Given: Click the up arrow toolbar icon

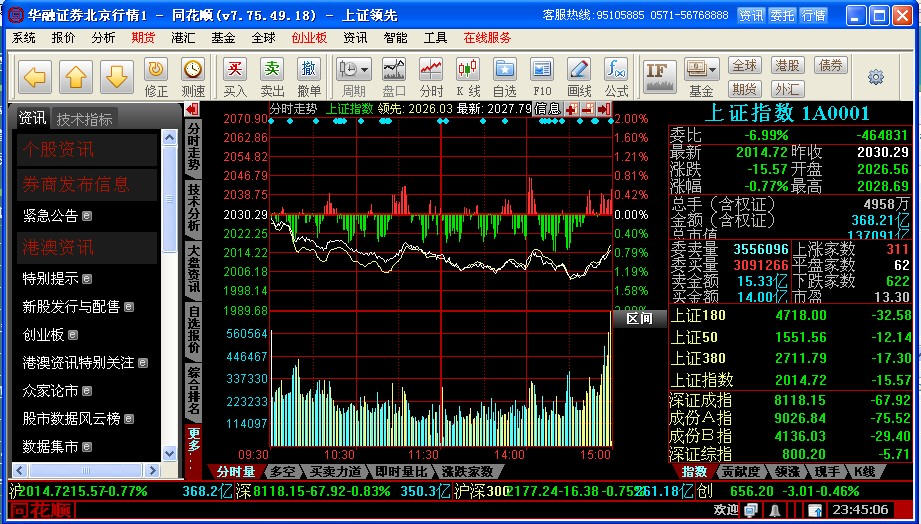Looking at the screenshot, I should click(x=76, y=77).
